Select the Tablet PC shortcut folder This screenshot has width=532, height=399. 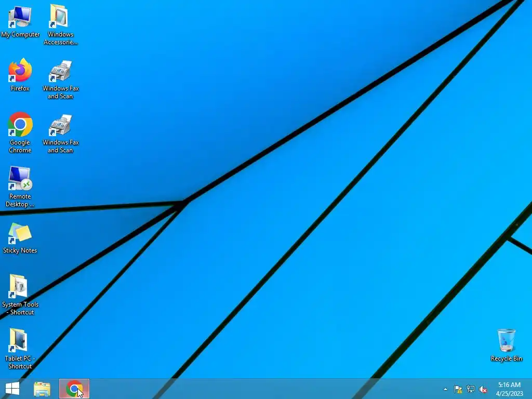[x=20, y=349]
